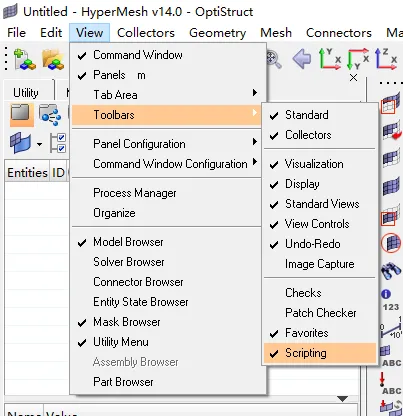Toggle Command Window visibility
Screen dimensions: 403x416
tap(168, 55)
